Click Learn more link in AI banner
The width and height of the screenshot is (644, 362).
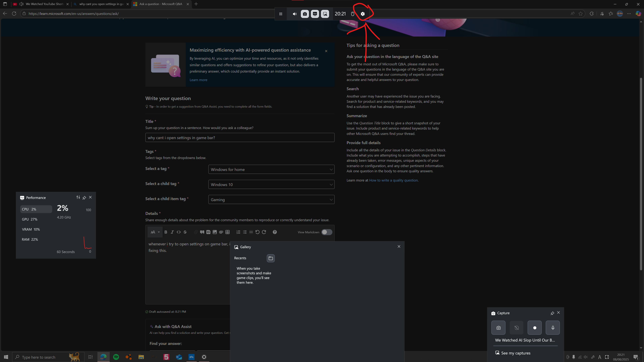click(x=198, y=80)
